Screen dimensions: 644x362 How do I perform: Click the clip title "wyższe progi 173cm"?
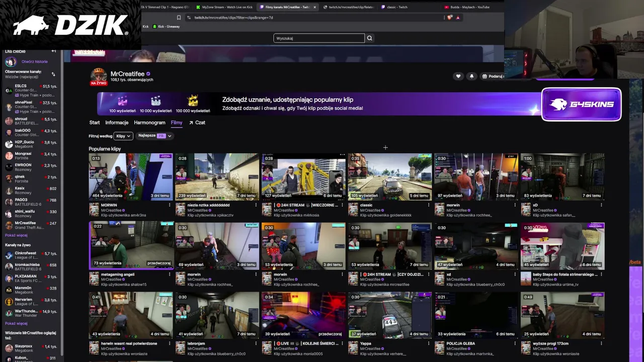[550, 343]
